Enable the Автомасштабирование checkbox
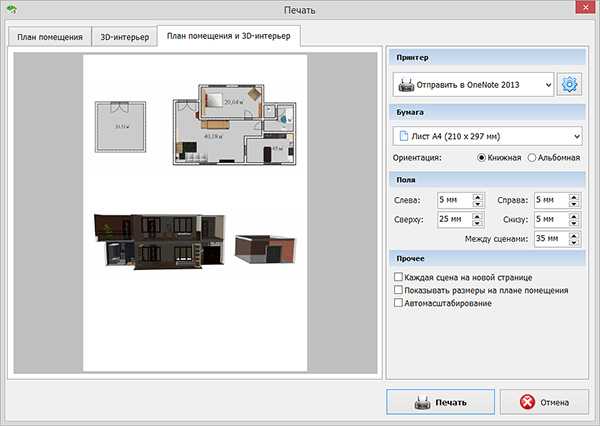 pyautogui.click(x=400, y=303)
